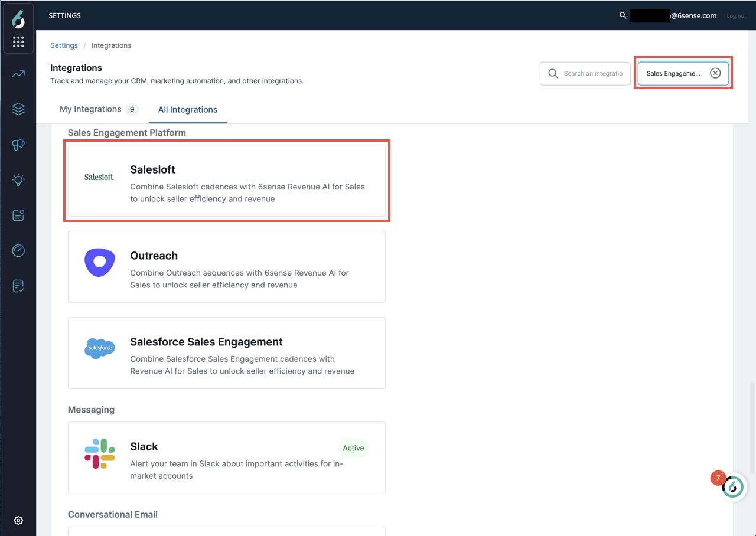Open the contact card sidebar icon
This screenshot has height=536, width=756.
[x=18, y=215]
